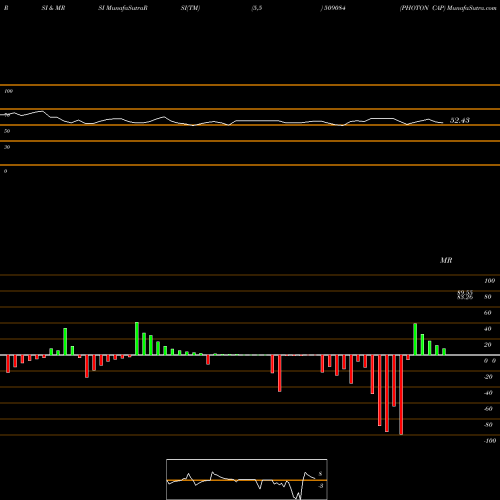This screenshot has width=500, height=500.
Task: Click the 50 level label in RSI panel
Action: (x=7, y=131)
